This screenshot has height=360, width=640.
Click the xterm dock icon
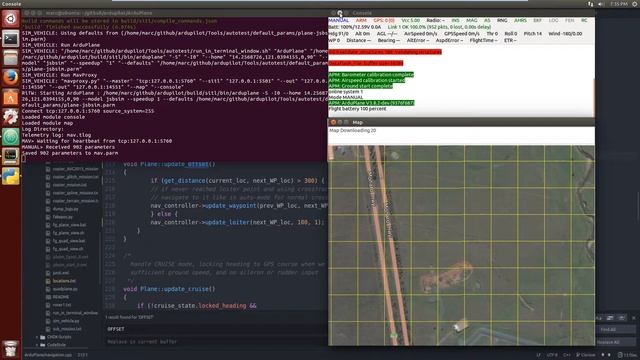pyautogui.click(x=11, y=156)
